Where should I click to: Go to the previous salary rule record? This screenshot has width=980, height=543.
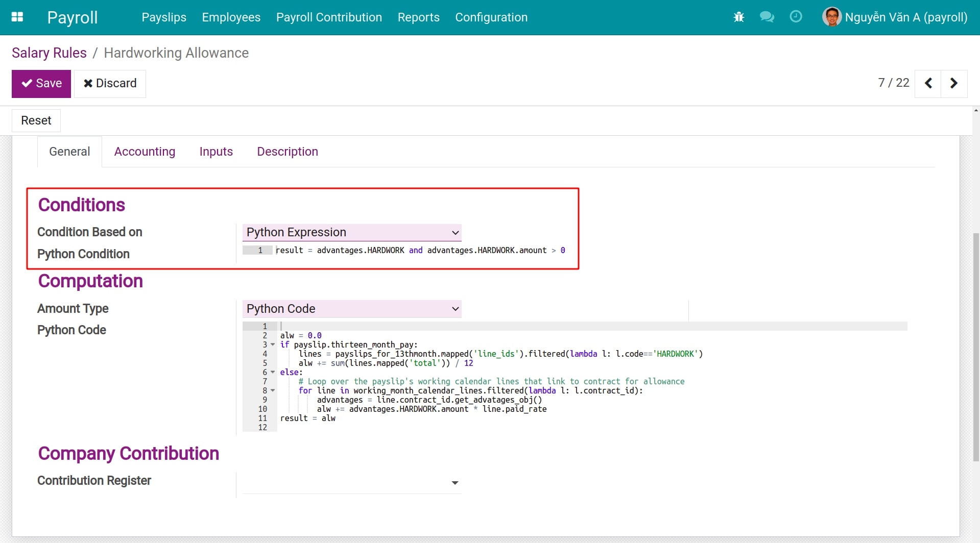(x=928, y=83)
